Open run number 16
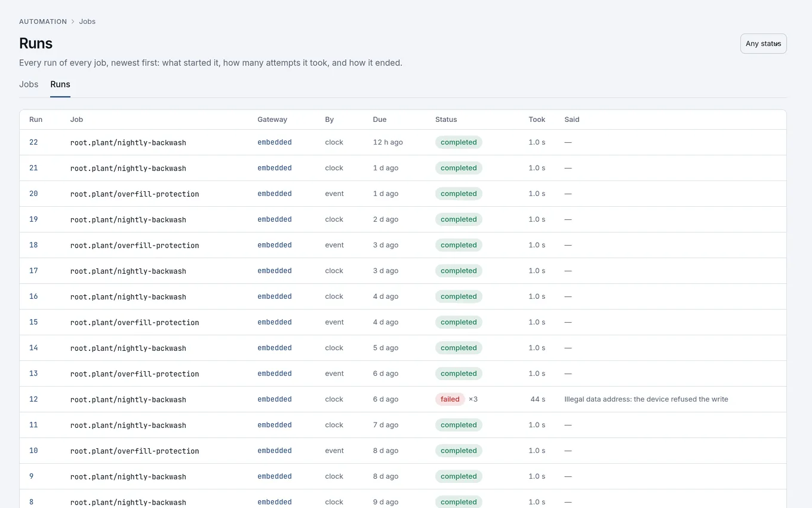 coord(33,296)
